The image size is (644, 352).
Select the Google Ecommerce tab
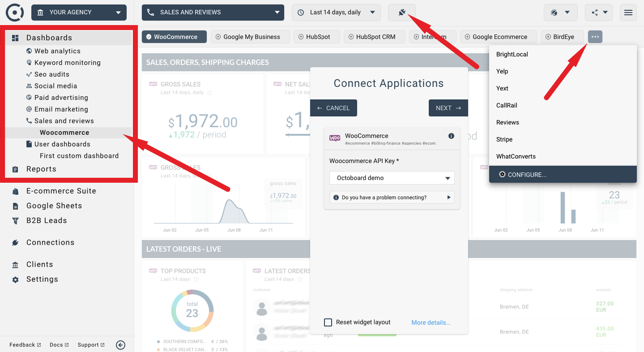(x=498, y=37)
